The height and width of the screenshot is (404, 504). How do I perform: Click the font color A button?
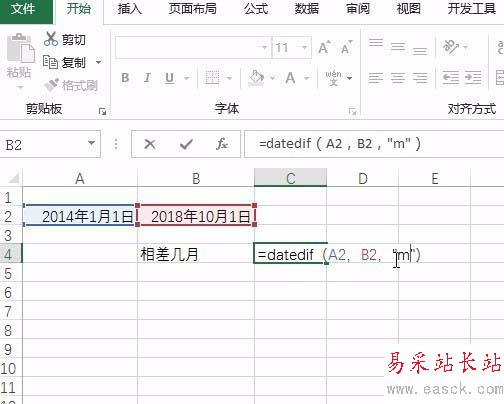290,78
